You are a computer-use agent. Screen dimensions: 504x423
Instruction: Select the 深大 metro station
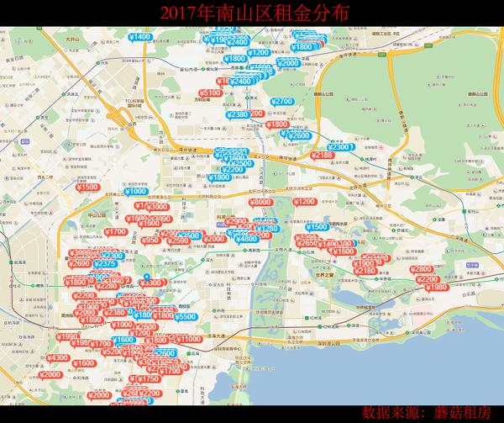coord(207,260)
